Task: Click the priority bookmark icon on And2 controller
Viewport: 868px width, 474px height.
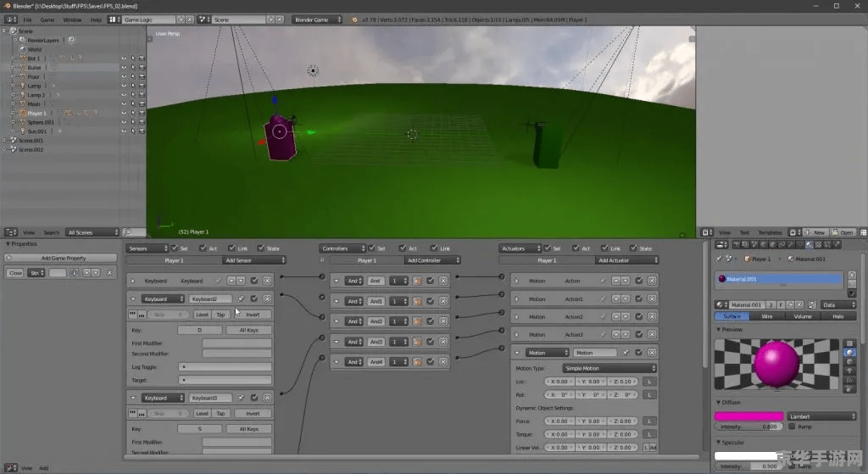Action: 417,321
